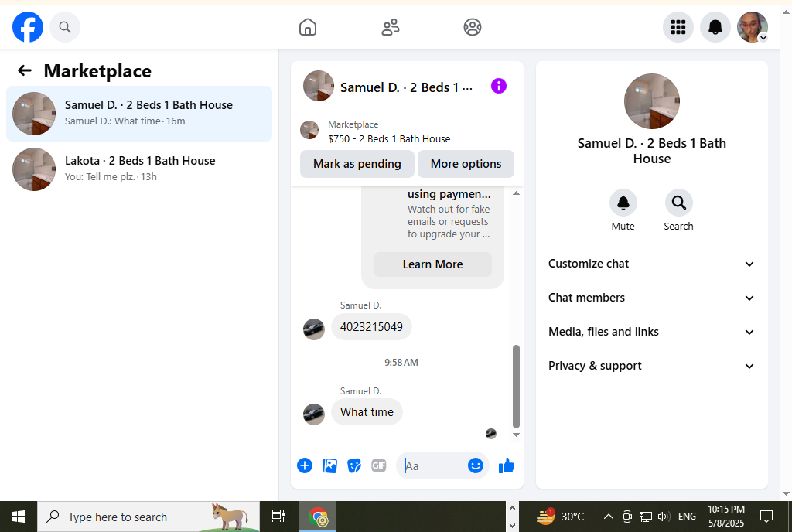Screen dimensions: 792x532
Task: Open the Friends icon in top bar
Action: click(x=390, y=27)
